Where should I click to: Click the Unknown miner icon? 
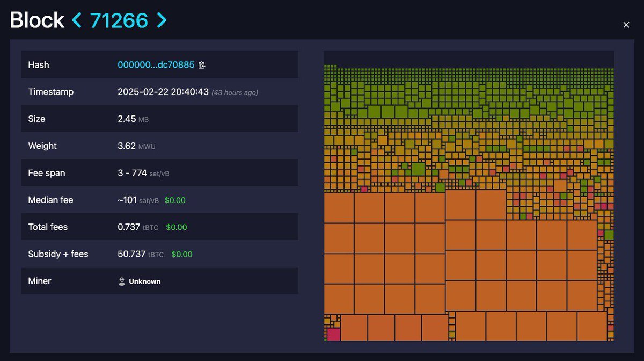(x=122, y=281)
